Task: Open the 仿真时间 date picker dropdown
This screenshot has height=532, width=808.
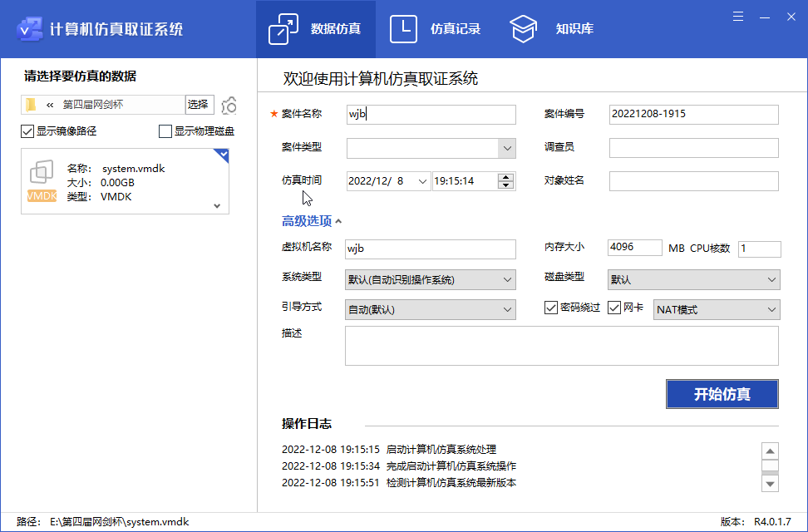Action: click(422, 181)
